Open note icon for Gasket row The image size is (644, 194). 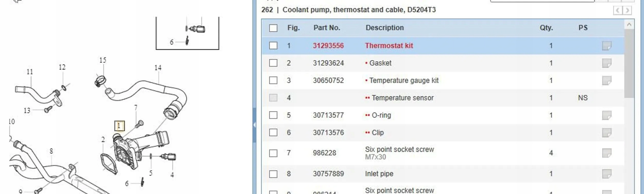tap(606, 63)
